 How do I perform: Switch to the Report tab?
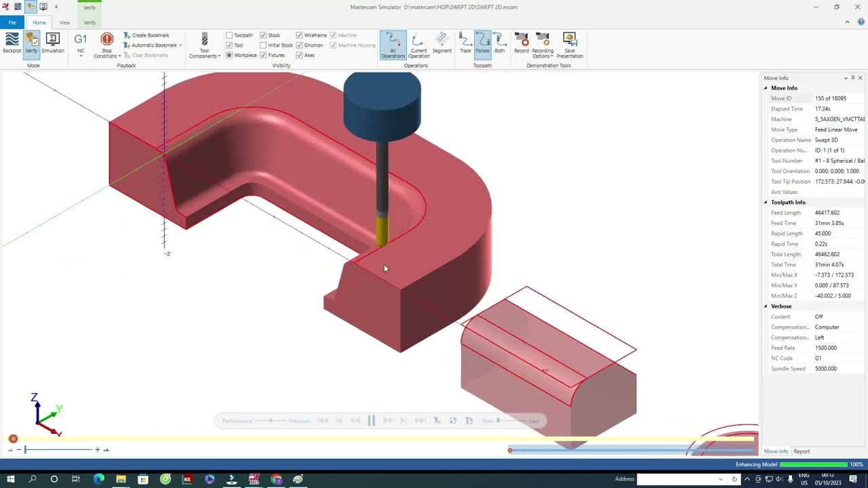point(802,451)
